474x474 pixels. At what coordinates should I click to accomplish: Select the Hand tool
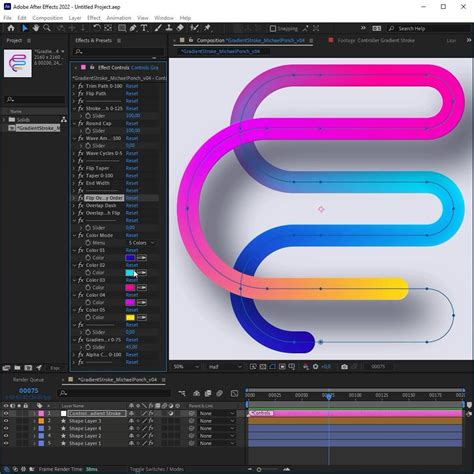coord(36,28)
